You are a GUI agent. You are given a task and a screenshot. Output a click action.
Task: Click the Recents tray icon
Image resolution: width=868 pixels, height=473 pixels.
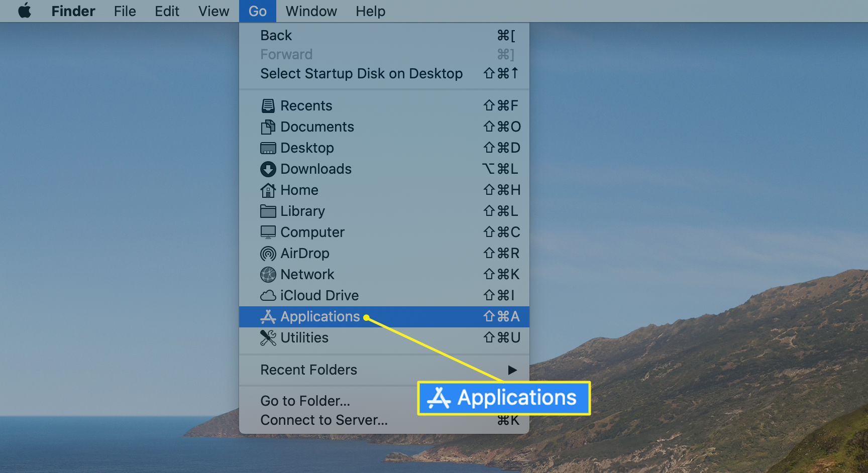click(x=268, y=105)
